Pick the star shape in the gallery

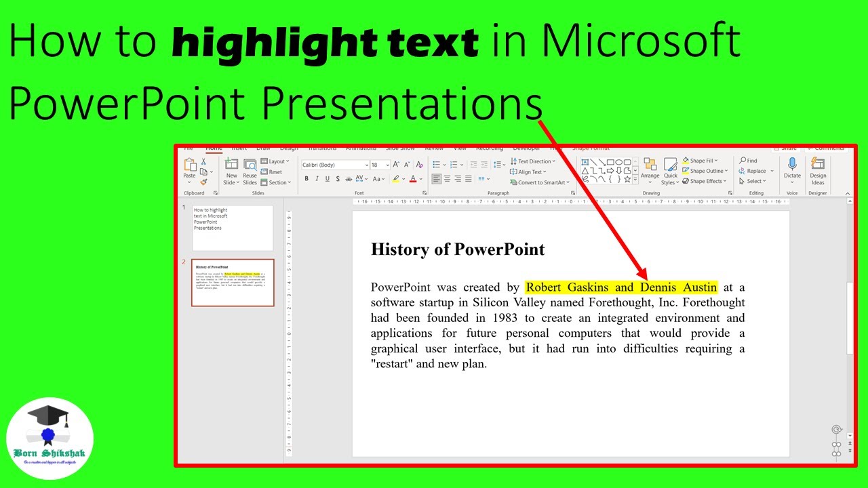coord(628,180)
